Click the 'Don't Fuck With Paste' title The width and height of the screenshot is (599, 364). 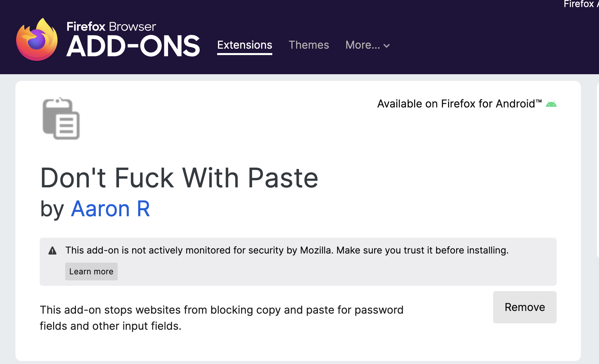179,178
